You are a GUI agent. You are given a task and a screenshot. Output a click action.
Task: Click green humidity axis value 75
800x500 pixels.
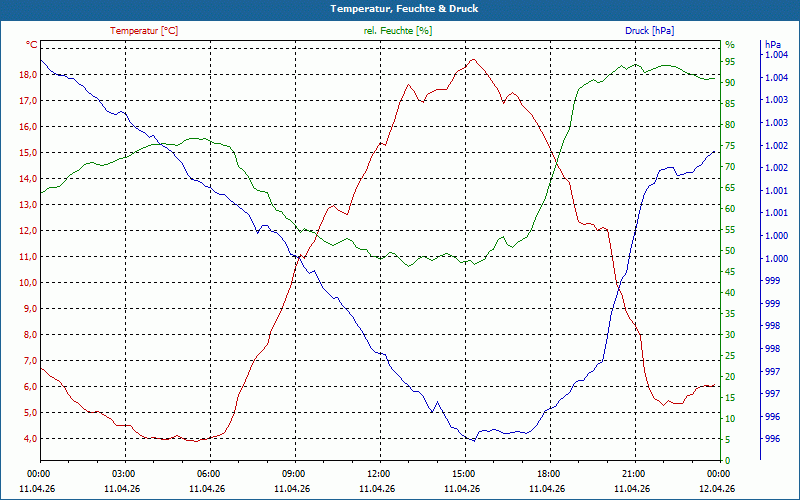[730, 146]
